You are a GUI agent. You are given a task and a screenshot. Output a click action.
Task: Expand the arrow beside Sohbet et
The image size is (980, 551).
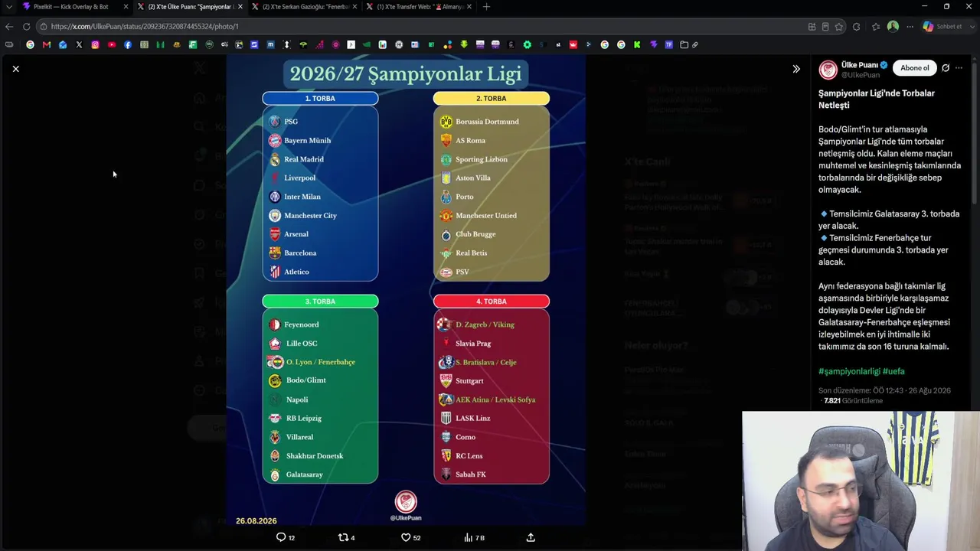[971, 26]
